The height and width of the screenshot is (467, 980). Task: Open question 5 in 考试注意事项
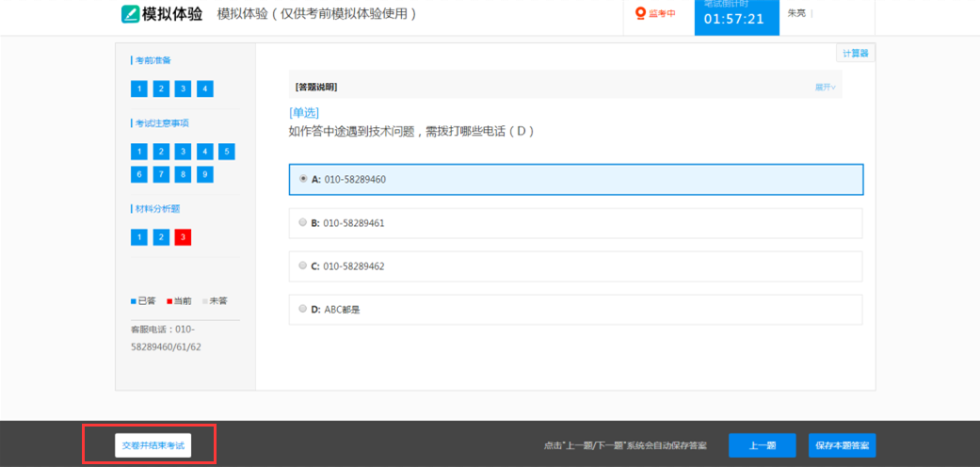(x=226, y=152)
